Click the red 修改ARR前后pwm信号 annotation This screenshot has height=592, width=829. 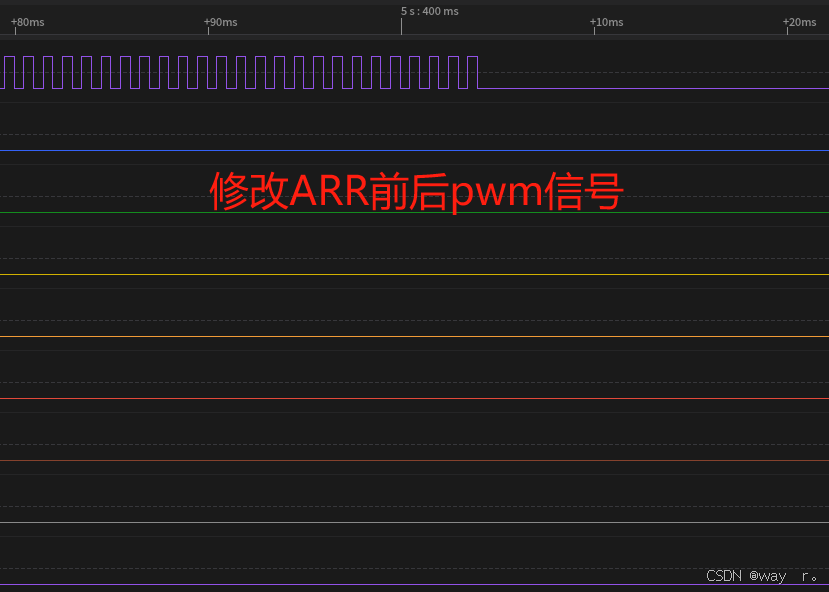pyautogui.click(x=415, y=191)
